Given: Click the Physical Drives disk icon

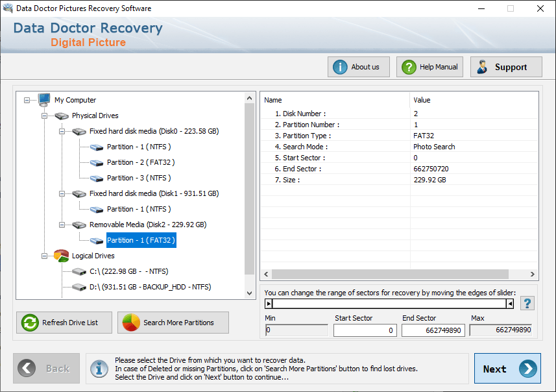Looking at the screenshot, I should click(62, 116).
